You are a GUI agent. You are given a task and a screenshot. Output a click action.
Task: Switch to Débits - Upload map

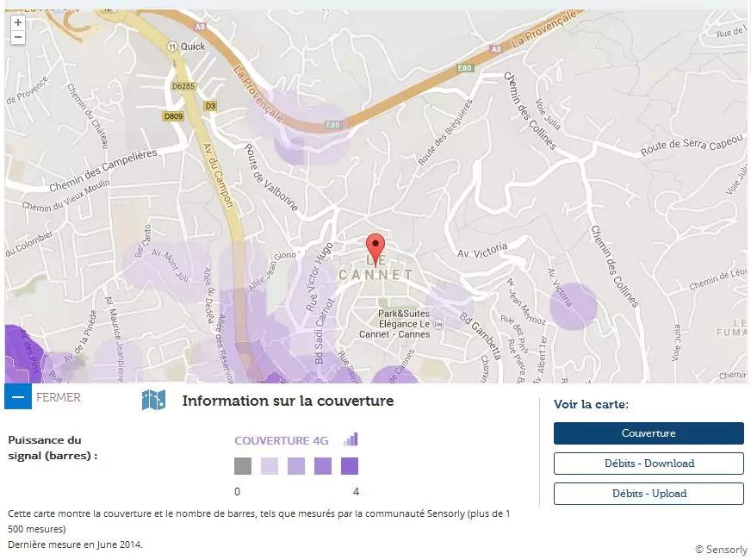(649, 494)
